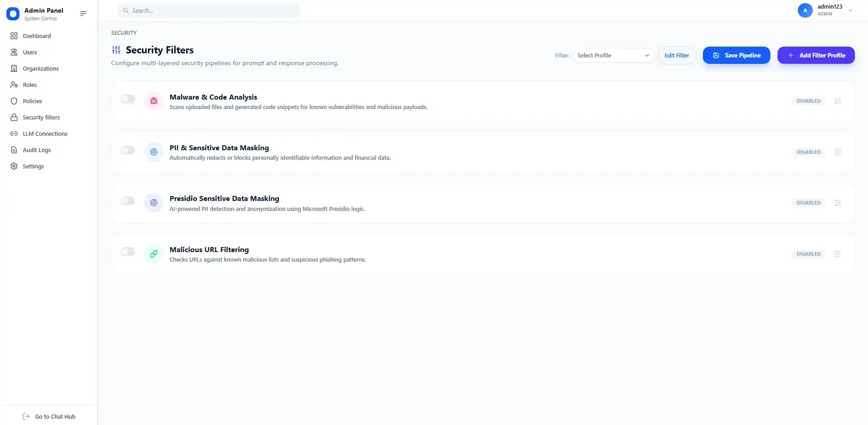Click the bug icon for Malware & Code Analysis
Viewport: 868px width, 425px height.
pyautogui.click(x=154, y=101)
